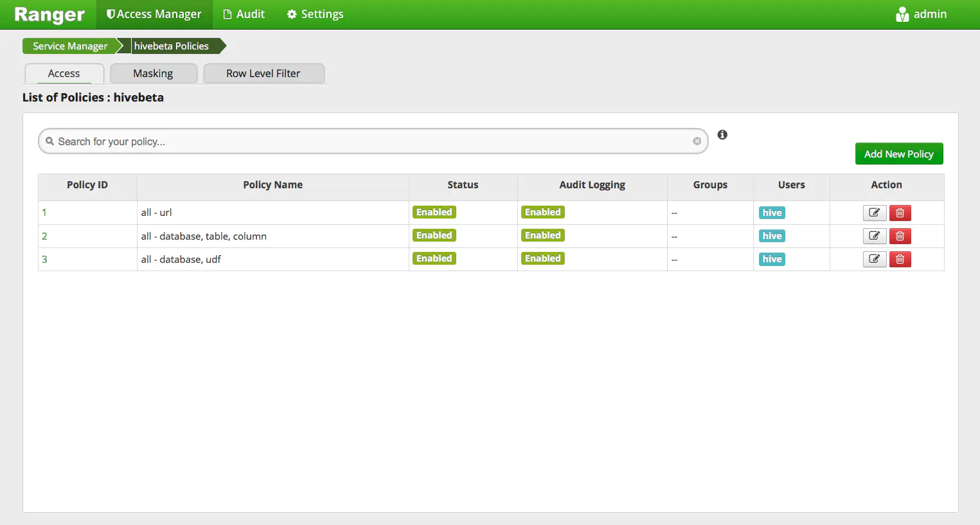Click the admin user icon
Screen dimensions: 980x525
pos(902,14)
